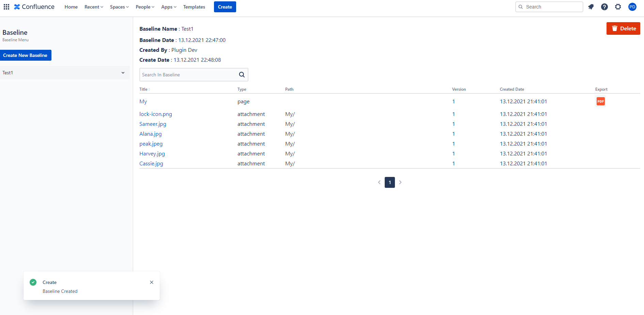The image size is (644, 315).
Task: Click the magnifier icon in baseline search
Action: [242, 75]
